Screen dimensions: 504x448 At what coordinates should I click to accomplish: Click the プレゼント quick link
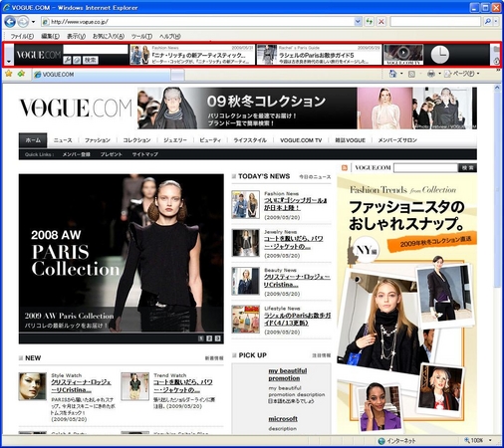pyautogui.click(x=112, y=154)
